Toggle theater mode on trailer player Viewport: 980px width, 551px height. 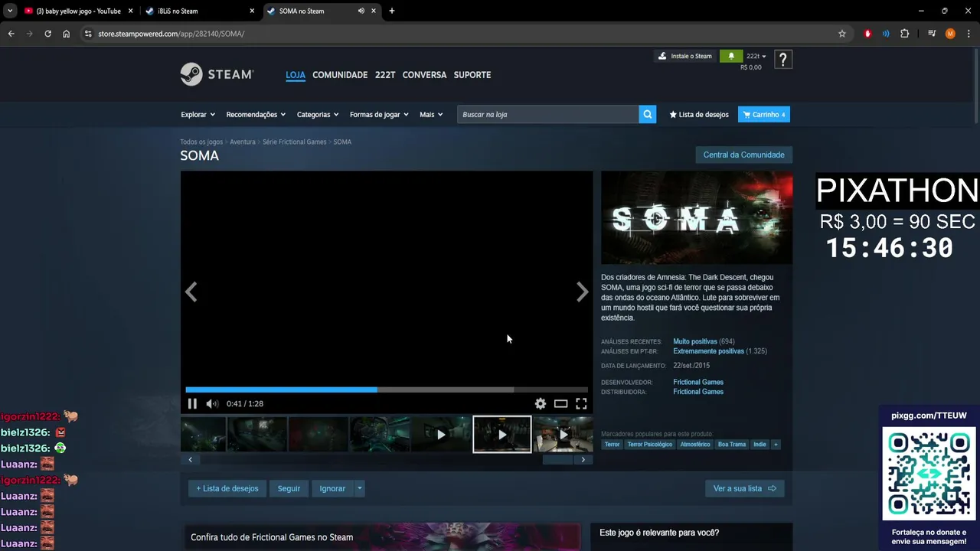point(561,404)
